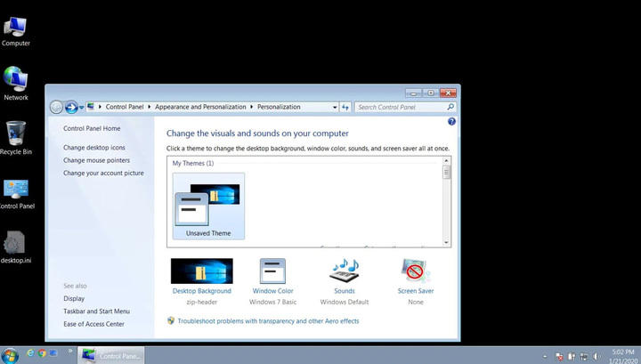Viewport: 641px width, 364px height.
Task: Click the Control Panel icon in address bar
Action: [91, 107]
